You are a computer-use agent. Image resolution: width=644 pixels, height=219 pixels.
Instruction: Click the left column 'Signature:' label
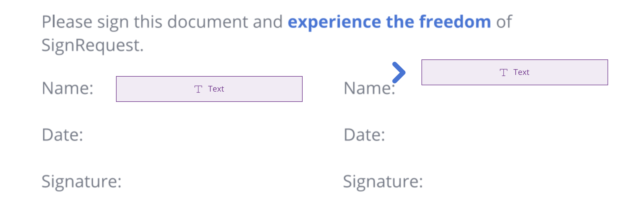click(x=82, y=182)
